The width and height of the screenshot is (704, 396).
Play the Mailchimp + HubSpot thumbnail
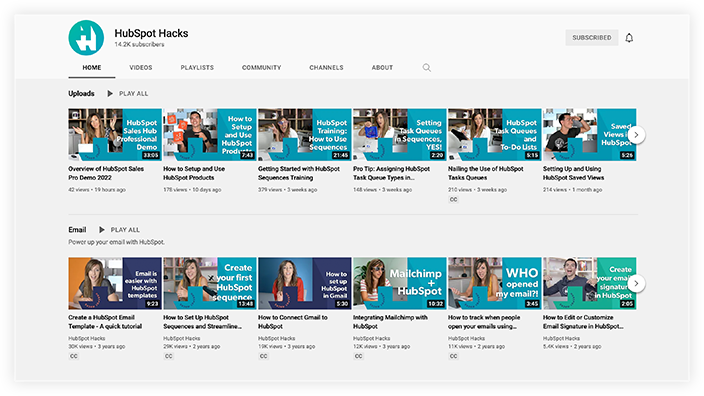tap(400, 283)
